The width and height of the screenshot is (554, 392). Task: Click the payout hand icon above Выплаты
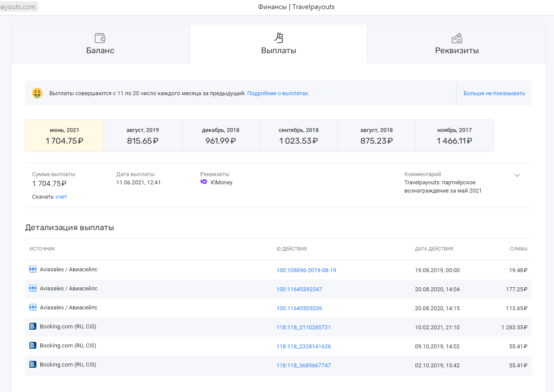point(279,38)
